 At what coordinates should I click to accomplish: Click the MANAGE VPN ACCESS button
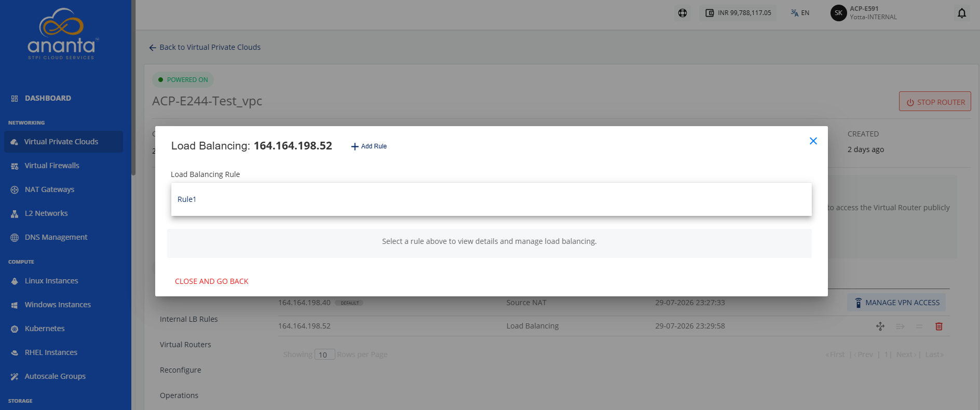[896, 303]
